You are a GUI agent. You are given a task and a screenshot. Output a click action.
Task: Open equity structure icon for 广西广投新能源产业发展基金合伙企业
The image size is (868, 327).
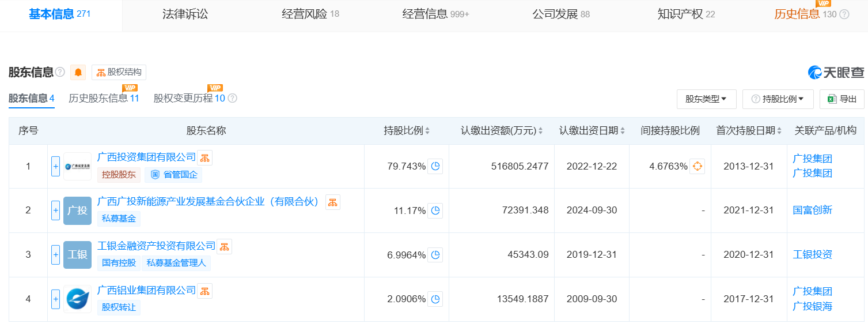click(333, 202)
